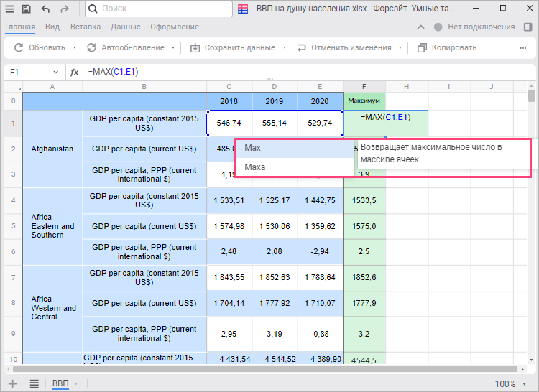Click the search field Поиск
Viewport: 539px width, 392px height.
tap(158, 9)
